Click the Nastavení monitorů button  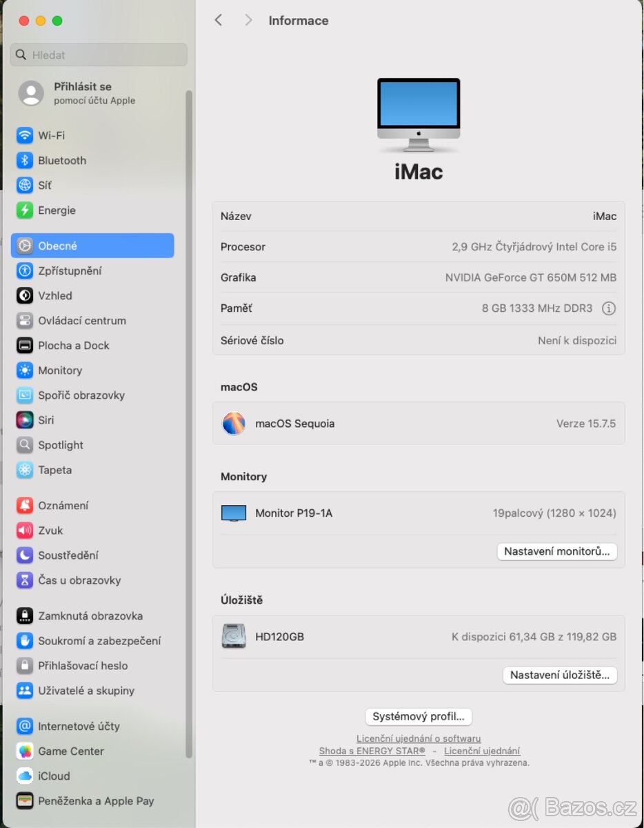(x=556, y=551)
